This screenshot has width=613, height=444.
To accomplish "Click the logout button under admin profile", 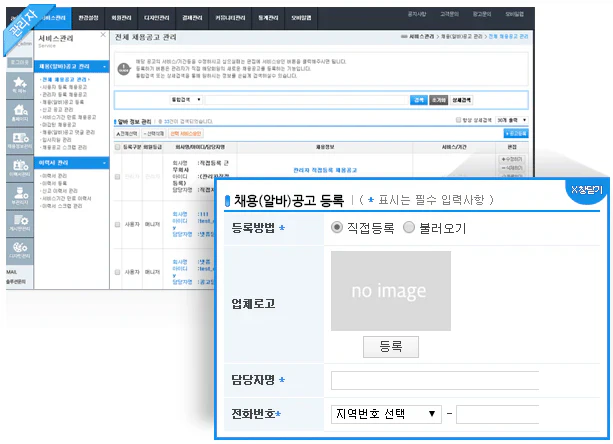I will click(x=20, y=63).
